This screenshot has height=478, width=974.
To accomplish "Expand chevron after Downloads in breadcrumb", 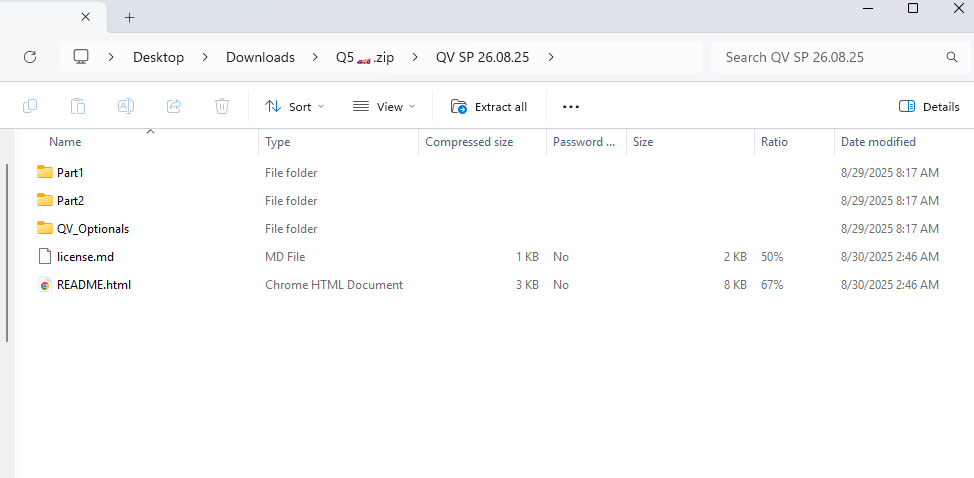I will (316, 57).
